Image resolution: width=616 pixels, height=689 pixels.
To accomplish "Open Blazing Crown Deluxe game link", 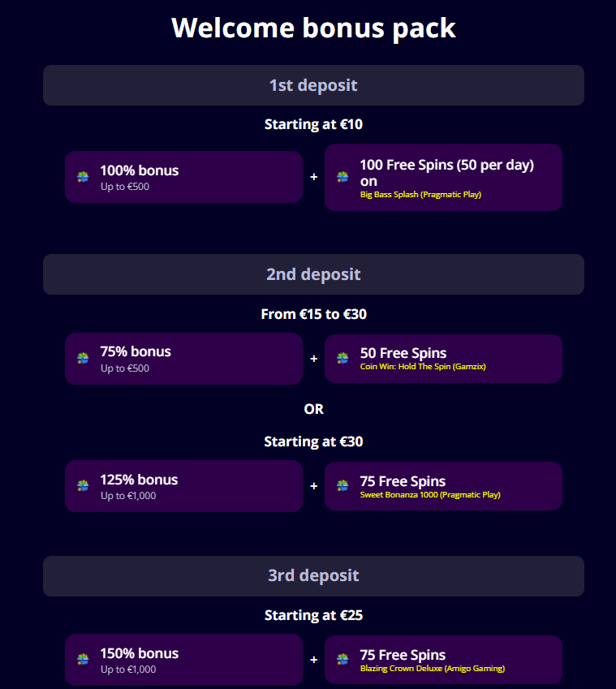I will coord(432,669).
